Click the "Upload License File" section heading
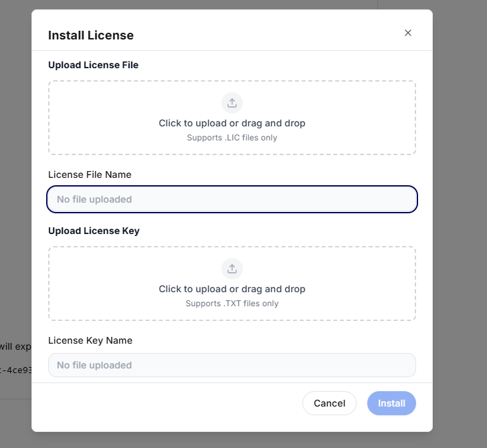The image size is (487, 448). [x=93, y=65]
